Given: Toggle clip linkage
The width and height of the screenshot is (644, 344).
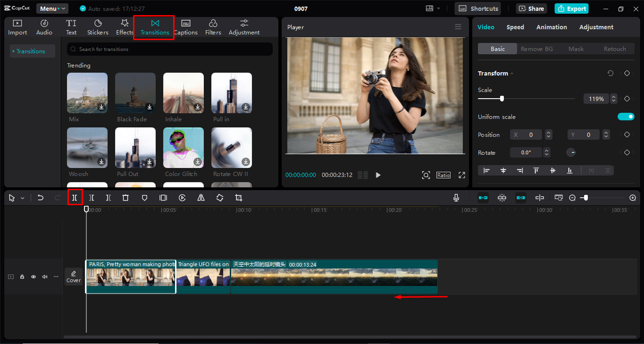Looking at the screenshot, I should 521,198.
